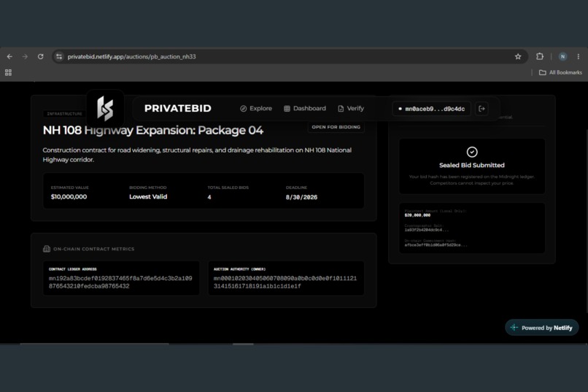
Task: Click the estimated value $10,000,000
Action: tap(69, 197)
